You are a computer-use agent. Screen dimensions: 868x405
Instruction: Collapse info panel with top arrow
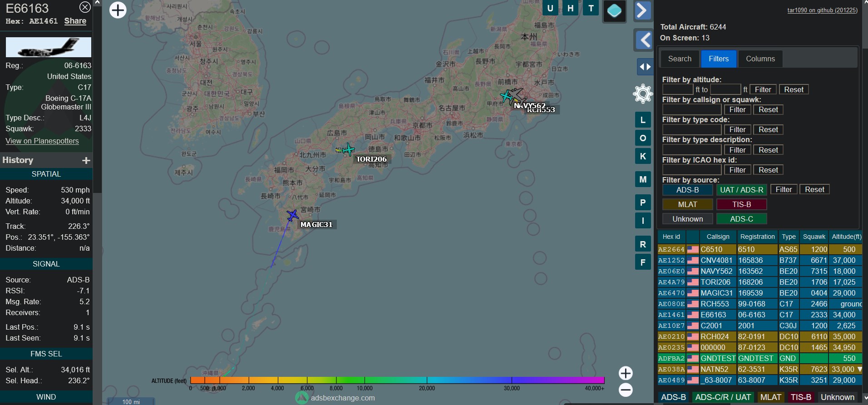click(97, 3)
